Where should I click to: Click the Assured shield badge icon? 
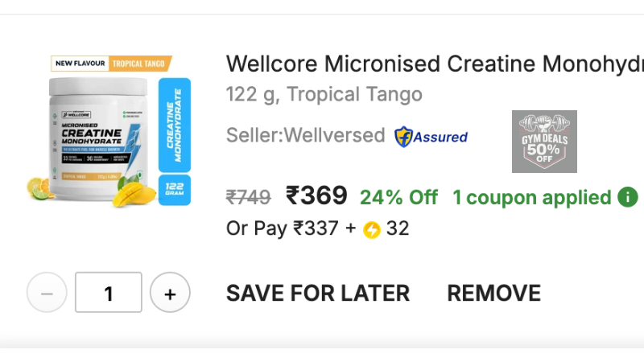403,137
